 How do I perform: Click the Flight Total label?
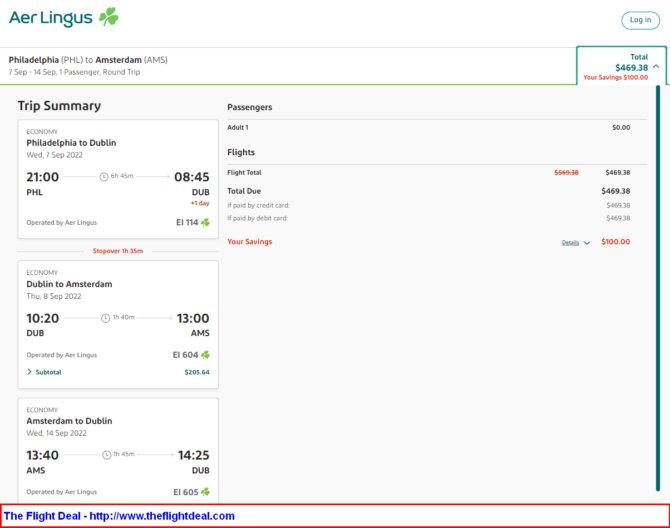click(x=244, y=173)
